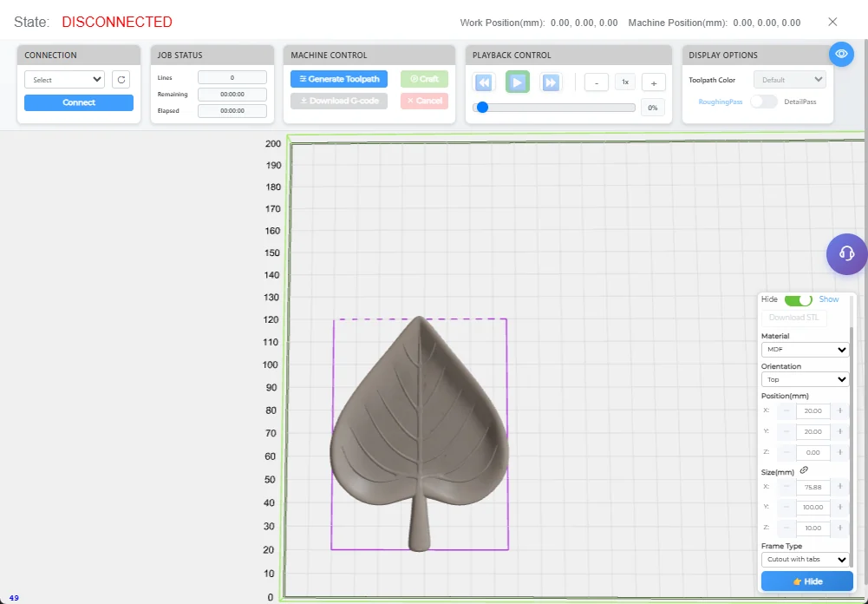Open the headset support chat
Image resolution: width=868 pixels, height=604 pixels.
(846, 253)
